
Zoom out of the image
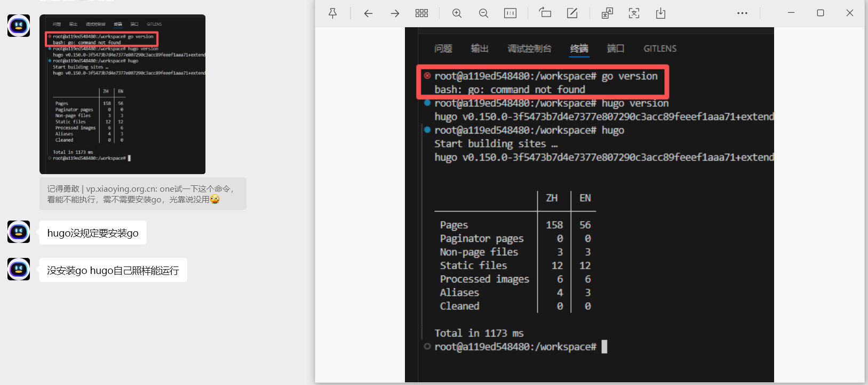(x=483, y=13)
